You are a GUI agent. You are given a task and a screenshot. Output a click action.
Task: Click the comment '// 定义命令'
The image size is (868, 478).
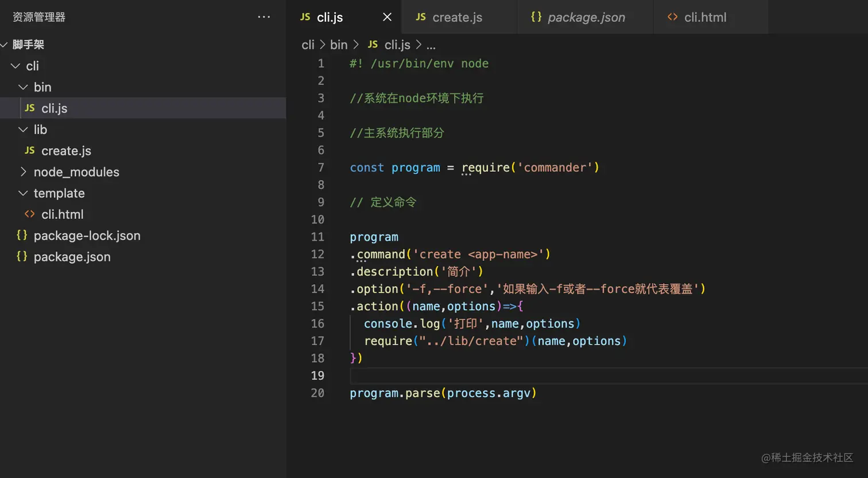tap(383, 202)
